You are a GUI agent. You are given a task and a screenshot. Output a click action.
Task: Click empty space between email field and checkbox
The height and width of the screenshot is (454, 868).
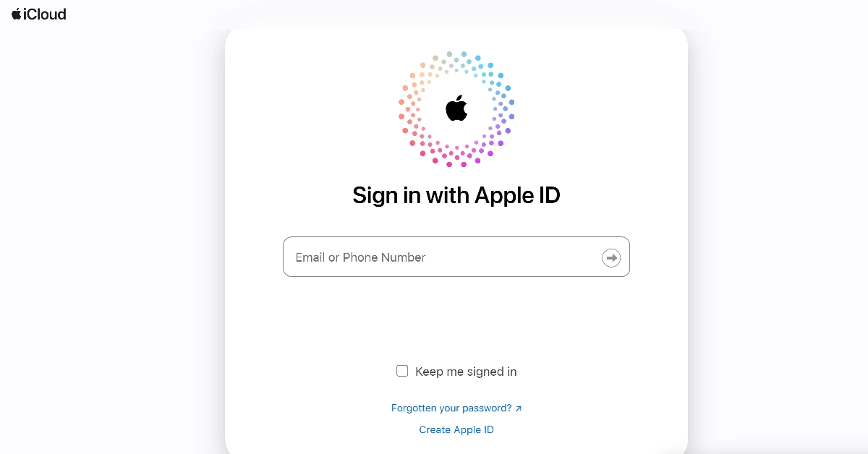(456, 322)
